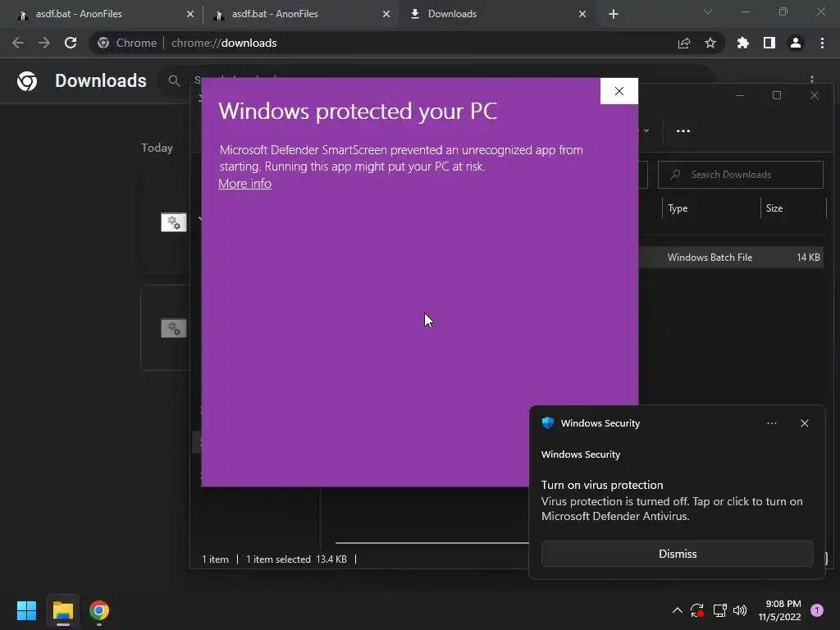Open clock and calendar 9:08 PM

[x=780, y=610]
